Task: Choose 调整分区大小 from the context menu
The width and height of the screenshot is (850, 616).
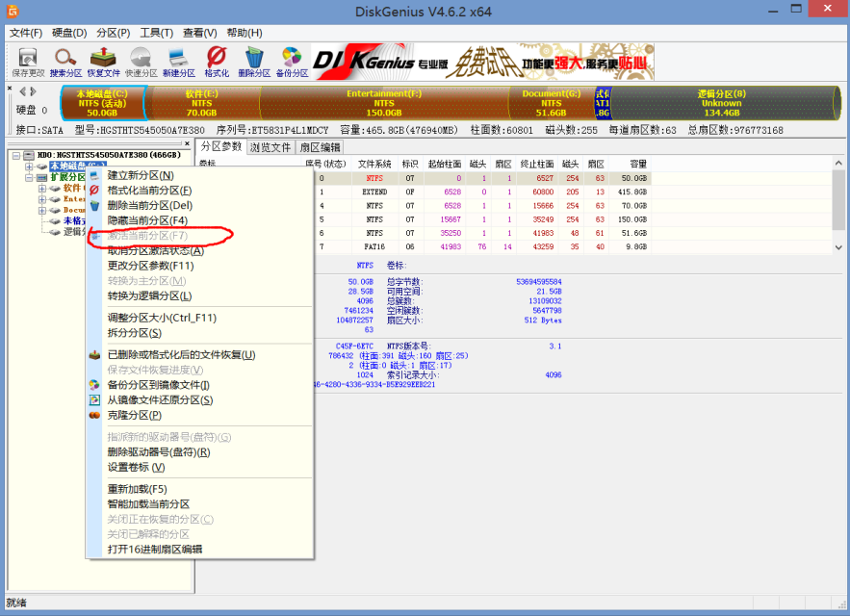Action: [x=162, y=318]
